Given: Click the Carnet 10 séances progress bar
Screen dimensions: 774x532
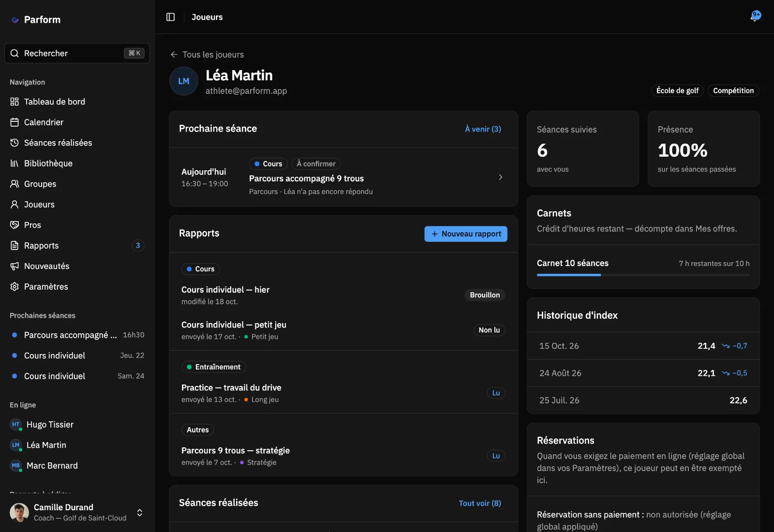Looking at the screenshot, I should pos(643,275).
